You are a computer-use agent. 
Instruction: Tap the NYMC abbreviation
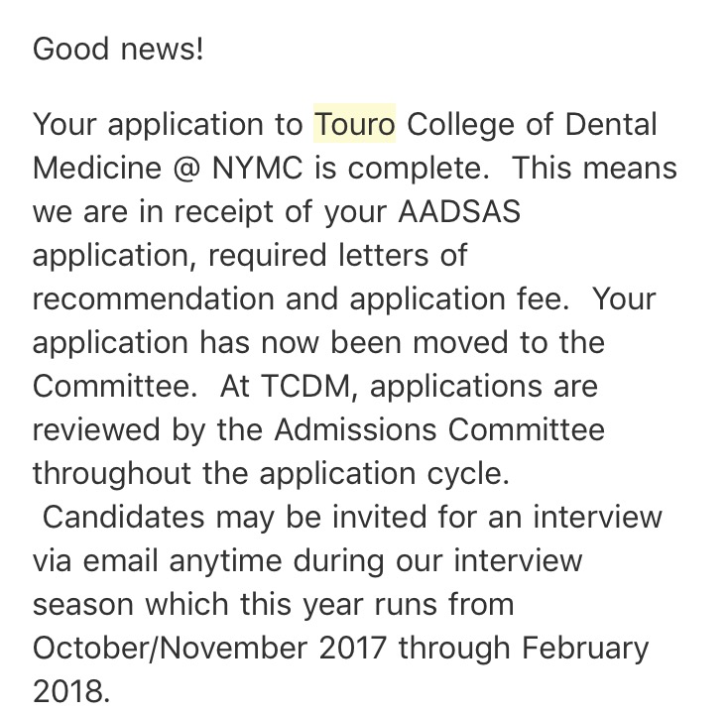[255, 169]
